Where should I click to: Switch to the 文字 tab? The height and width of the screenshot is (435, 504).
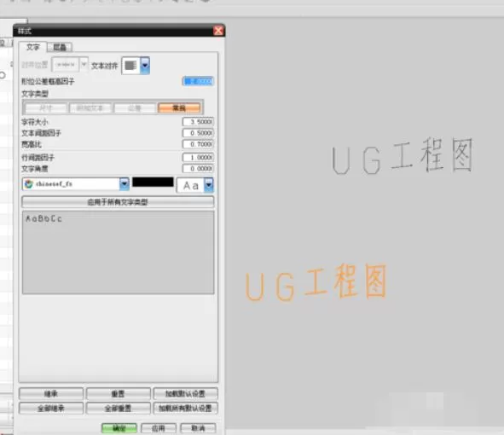click(32, 47)
